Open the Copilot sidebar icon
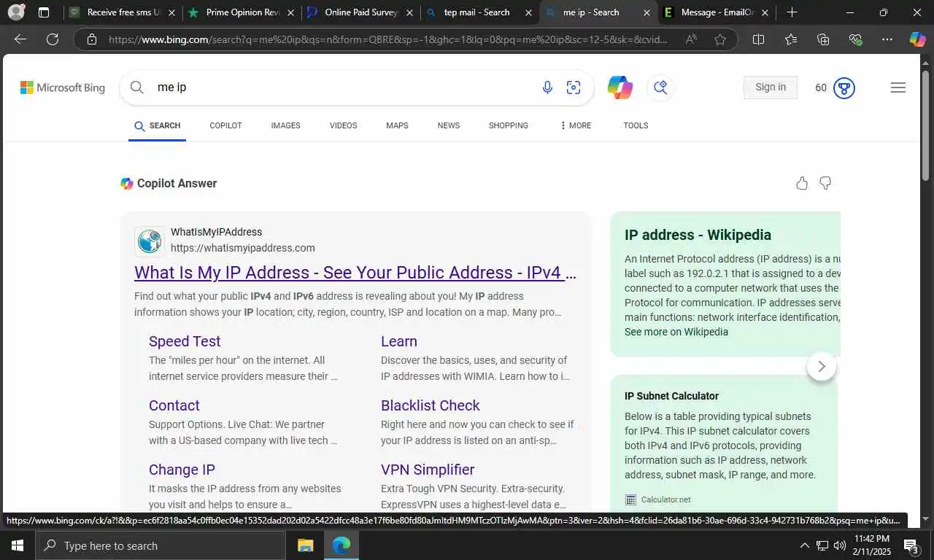This screenshot has height=560, width=934. (917, 39)
